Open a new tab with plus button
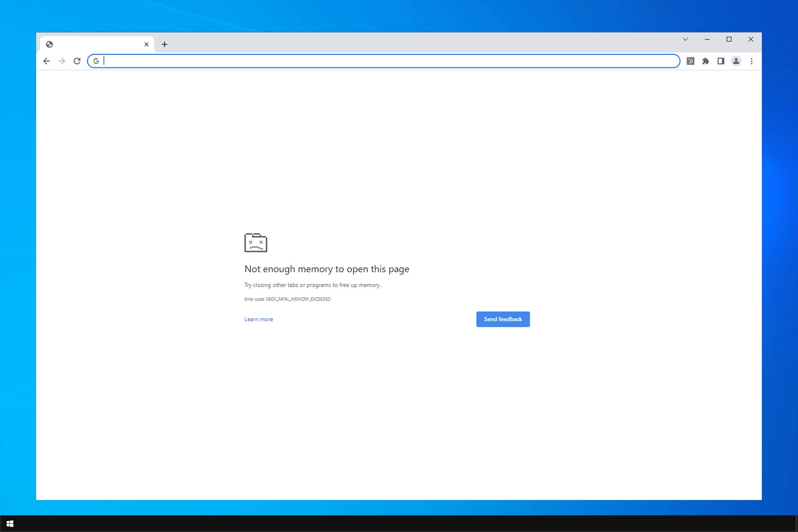798x532 pixels. tap(165, 44)
